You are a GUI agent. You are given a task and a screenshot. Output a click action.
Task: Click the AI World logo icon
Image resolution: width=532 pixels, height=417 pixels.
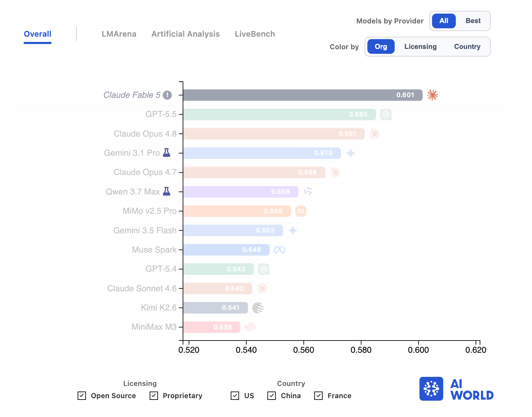pyautogui.click(x=431, y=389)
